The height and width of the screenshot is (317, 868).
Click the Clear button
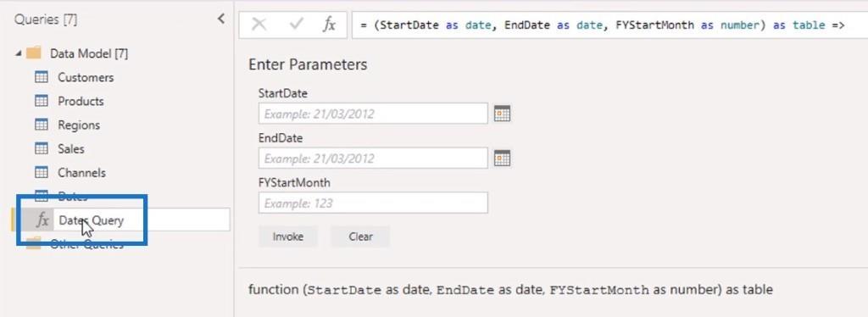360,236
